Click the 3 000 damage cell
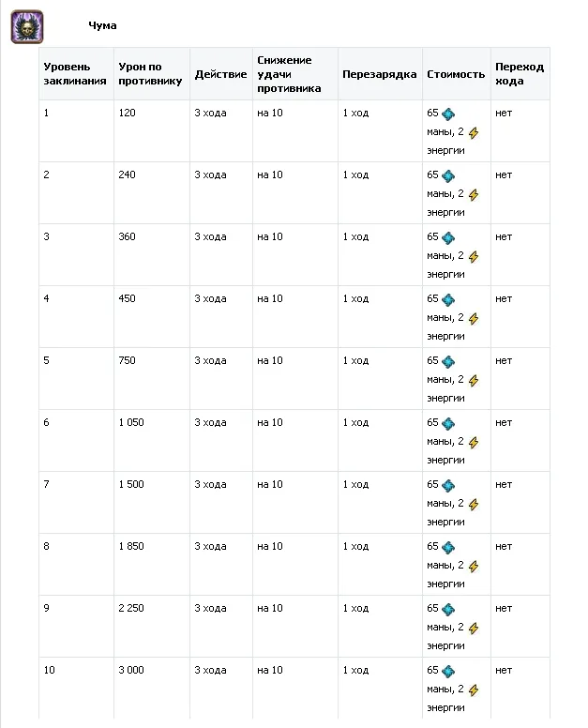 pos(132,671)
